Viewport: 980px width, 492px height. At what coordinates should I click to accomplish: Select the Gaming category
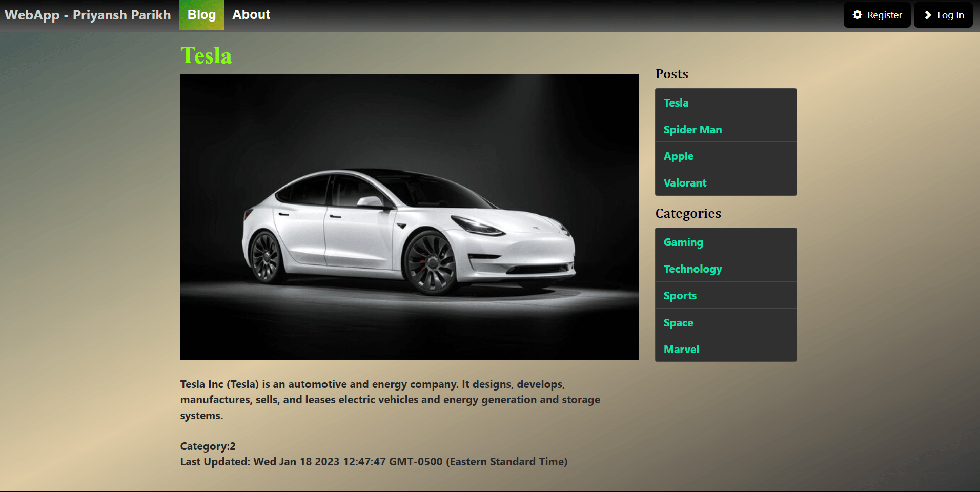pos(726,242)
